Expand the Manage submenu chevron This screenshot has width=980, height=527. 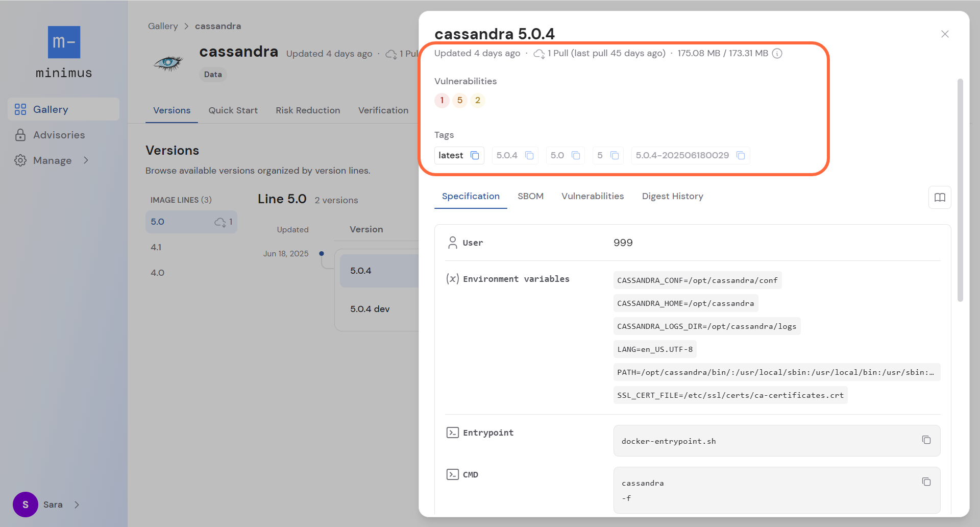pyautogui.click(x=86, y=160)
